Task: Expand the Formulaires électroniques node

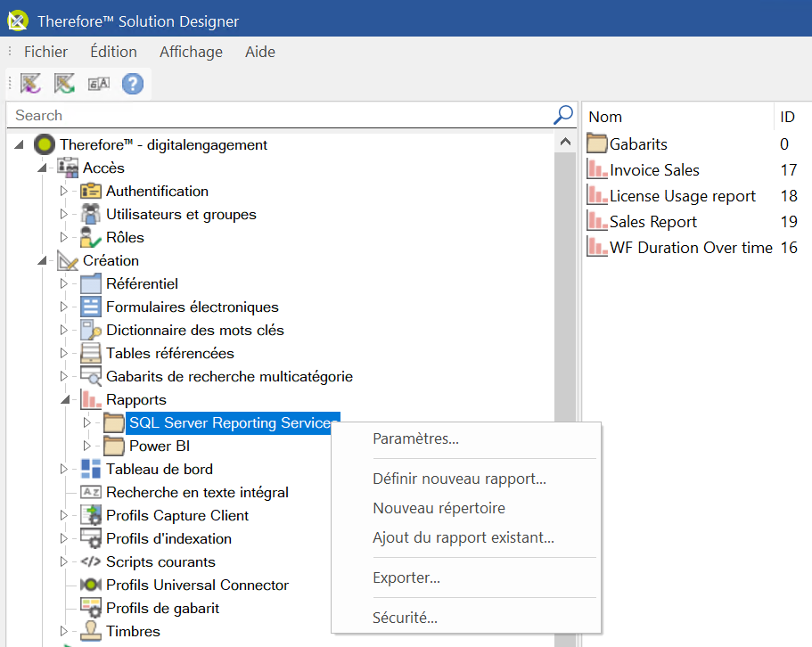Action: pos(63,307)
